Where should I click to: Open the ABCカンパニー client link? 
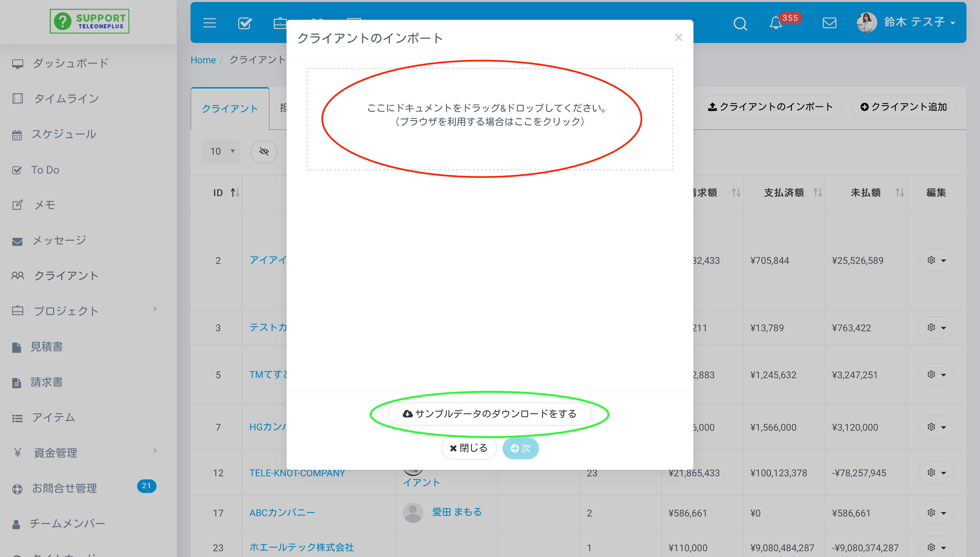pyautogui.click(x=282, y=513)
